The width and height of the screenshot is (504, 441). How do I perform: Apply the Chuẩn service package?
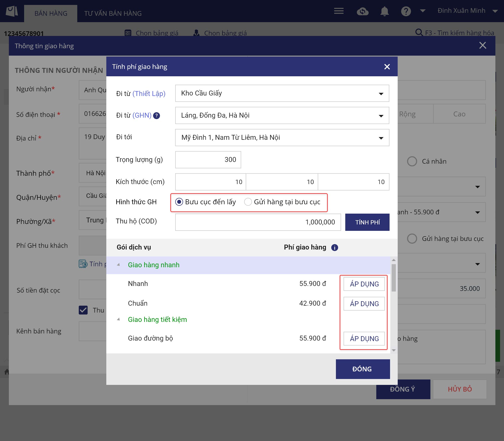point(364,304)
